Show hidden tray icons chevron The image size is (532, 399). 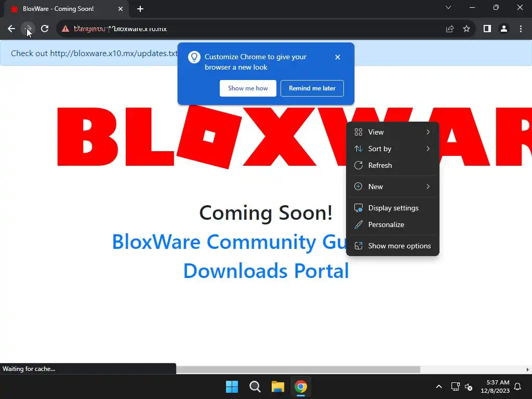(x=438, y=387)
